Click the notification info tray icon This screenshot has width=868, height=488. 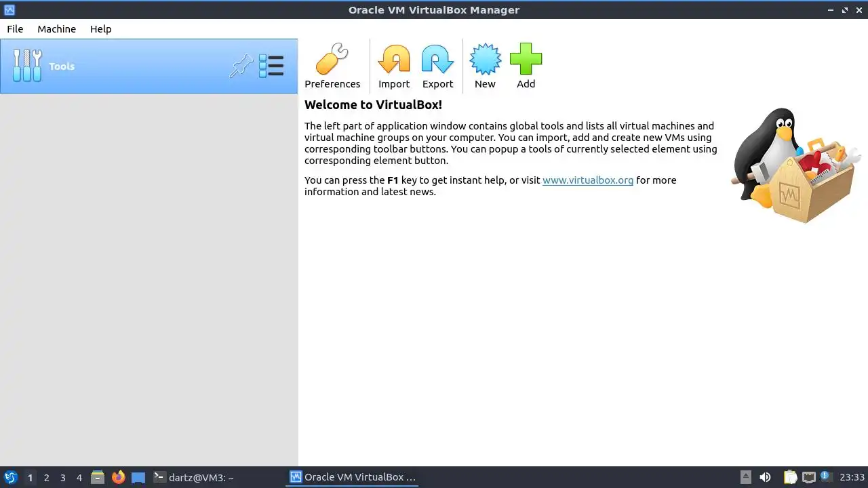[x=825, y=476]
